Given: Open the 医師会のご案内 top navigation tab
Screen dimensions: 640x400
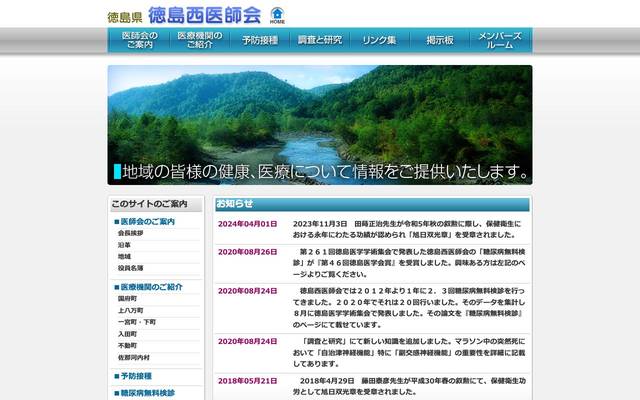Looking at the screenshot, I should (x=139, y=40).
